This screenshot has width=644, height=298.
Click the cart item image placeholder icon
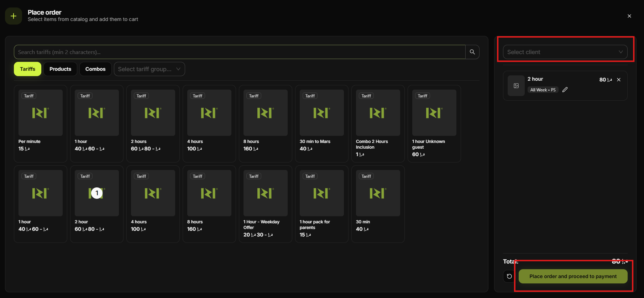(516, 86)
